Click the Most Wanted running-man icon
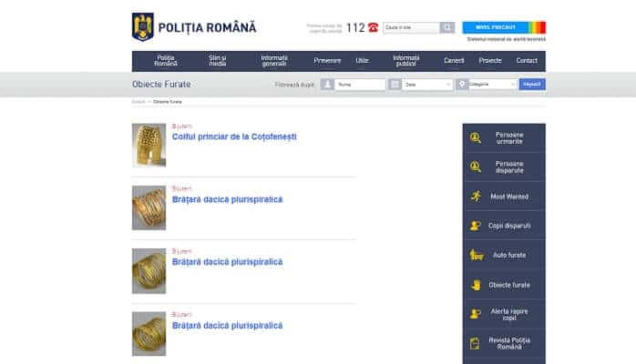 [x=475, y=196]
